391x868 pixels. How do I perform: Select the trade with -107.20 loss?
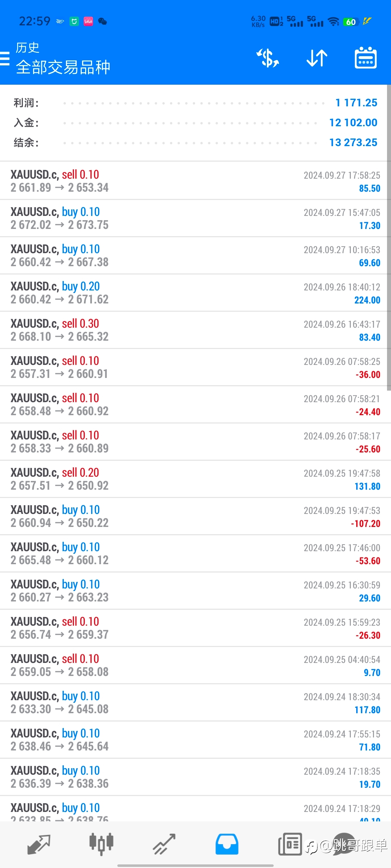[195, 516]
